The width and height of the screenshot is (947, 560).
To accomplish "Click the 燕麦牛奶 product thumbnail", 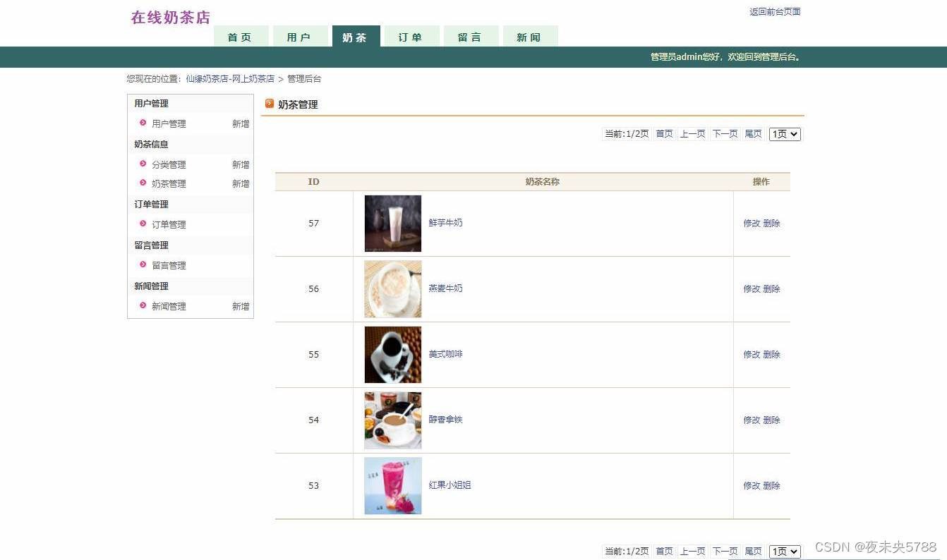I will [x=393, y=288].
